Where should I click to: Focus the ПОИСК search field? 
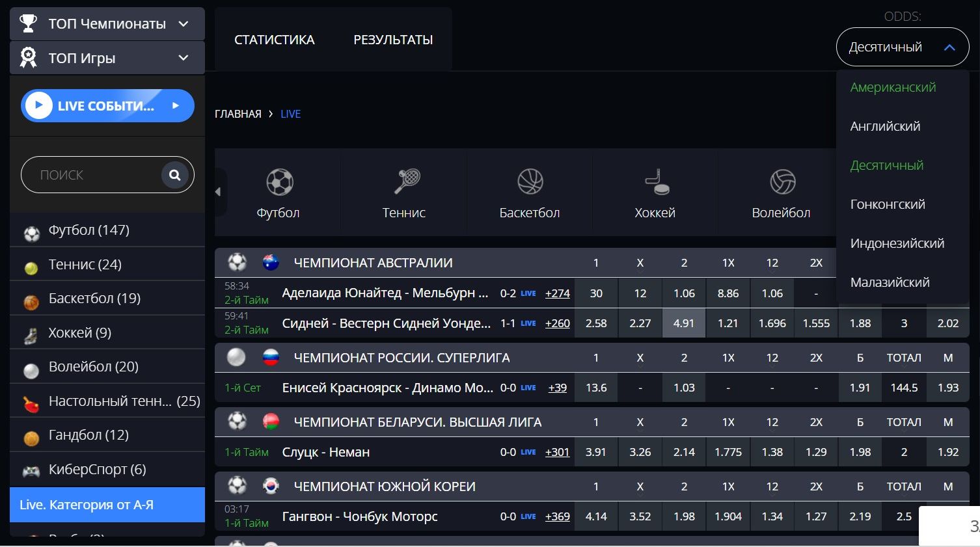pos(91,175)
